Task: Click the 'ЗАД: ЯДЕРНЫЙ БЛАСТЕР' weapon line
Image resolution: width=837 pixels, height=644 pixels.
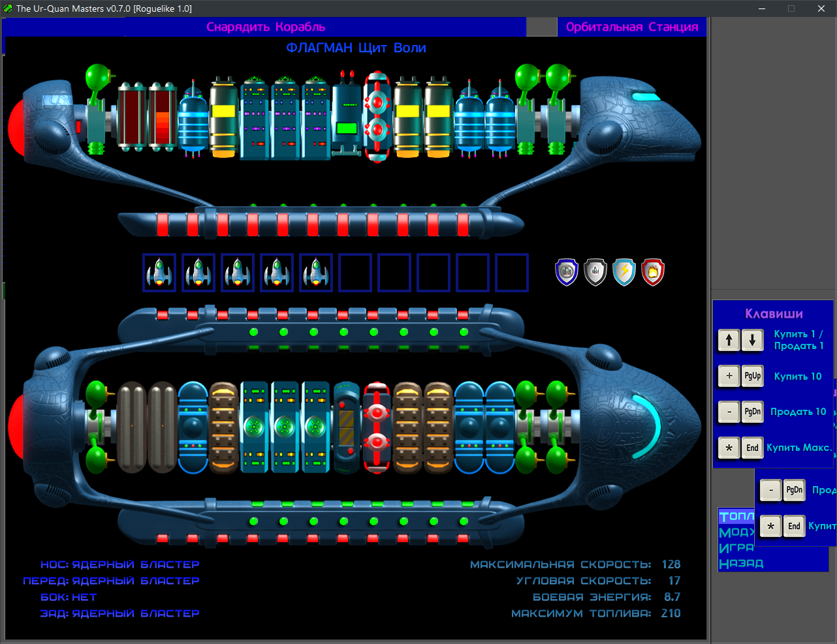Action: point(120,613)
